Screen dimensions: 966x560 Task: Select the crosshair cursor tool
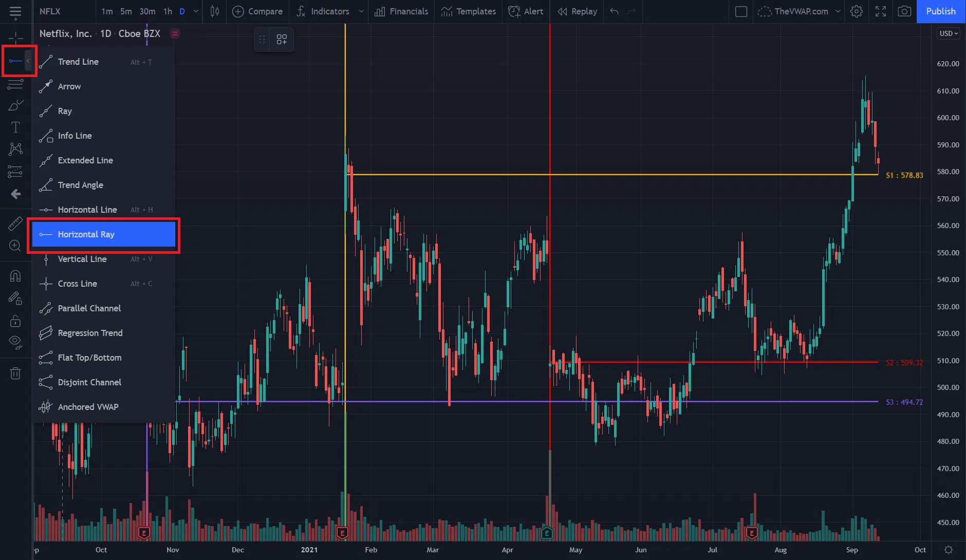click(x=15, y=37)
